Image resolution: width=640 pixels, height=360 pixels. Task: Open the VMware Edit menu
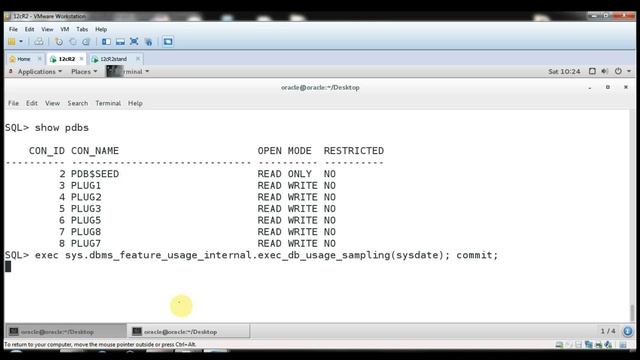pos(29,29)
